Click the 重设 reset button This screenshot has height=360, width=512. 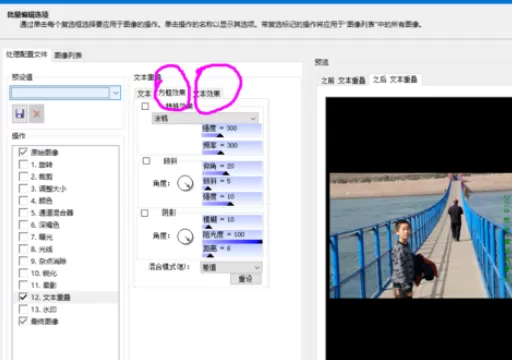[x=246, y=279]
